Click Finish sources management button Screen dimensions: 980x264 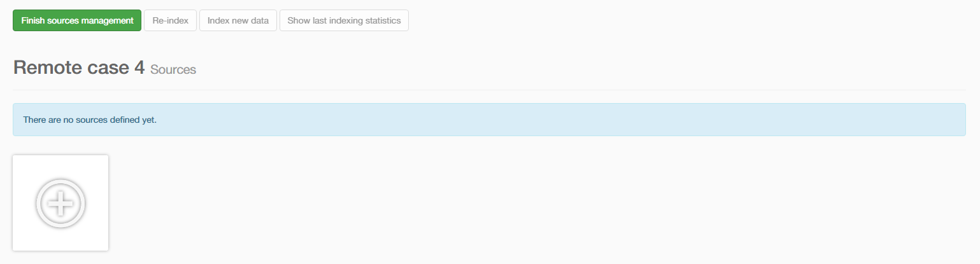77,20
